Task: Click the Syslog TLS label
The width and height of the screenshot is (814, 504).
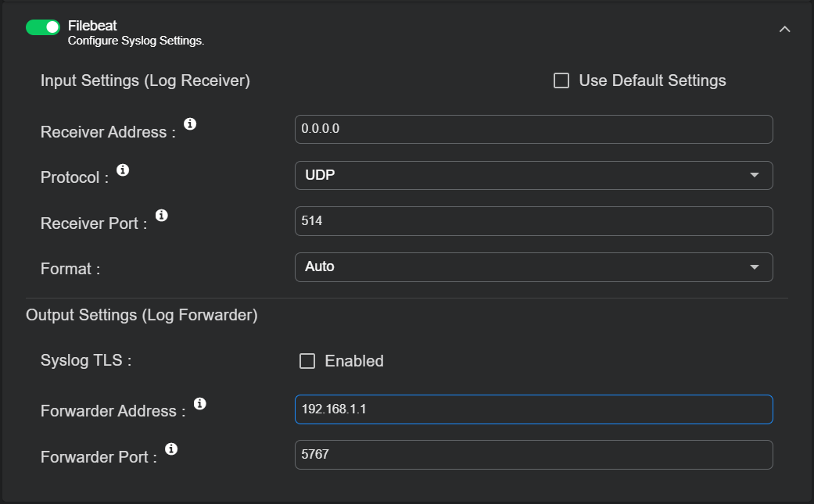Action: (86, 361)
